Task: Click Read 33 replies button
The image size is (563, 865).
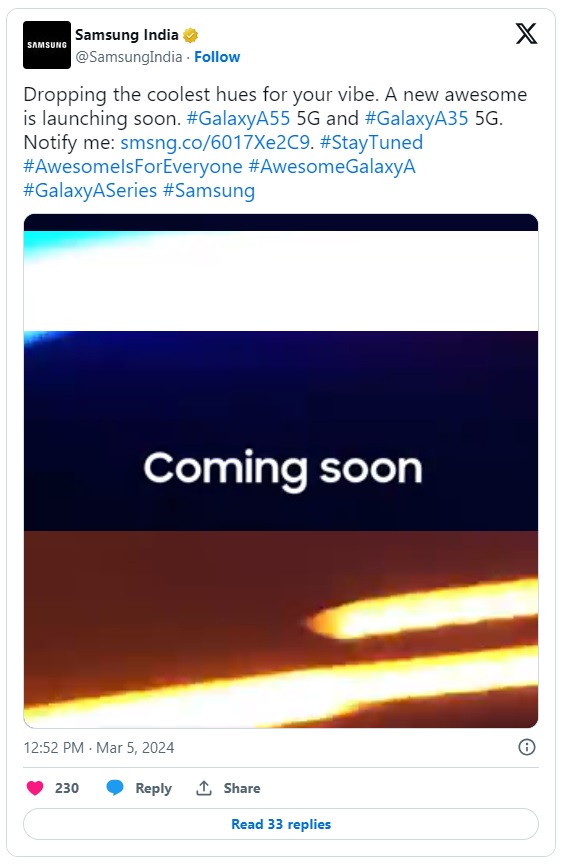Action: click(281, 824)
